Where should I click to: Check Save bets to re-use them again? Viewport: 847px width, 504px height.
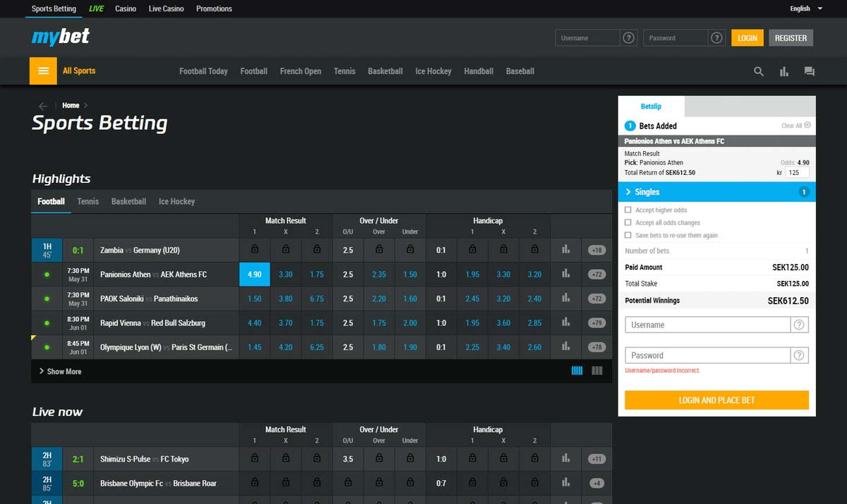[628, 235]
